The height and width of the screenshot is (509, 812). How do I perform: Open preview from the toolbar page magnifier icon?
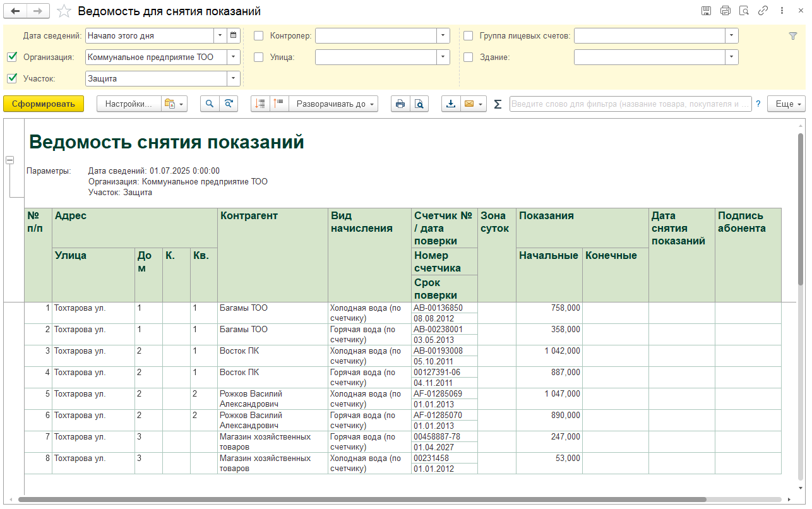[x=419, y=104]
